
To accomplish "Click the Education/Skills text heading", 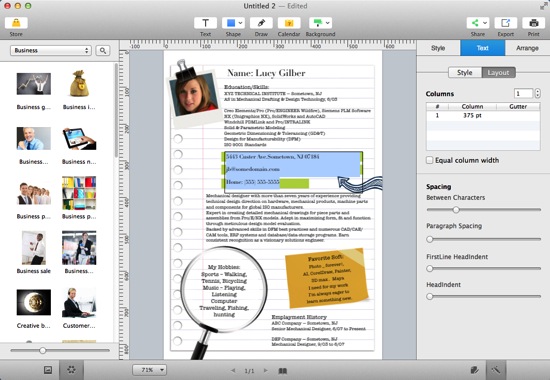I will point(247,87).
